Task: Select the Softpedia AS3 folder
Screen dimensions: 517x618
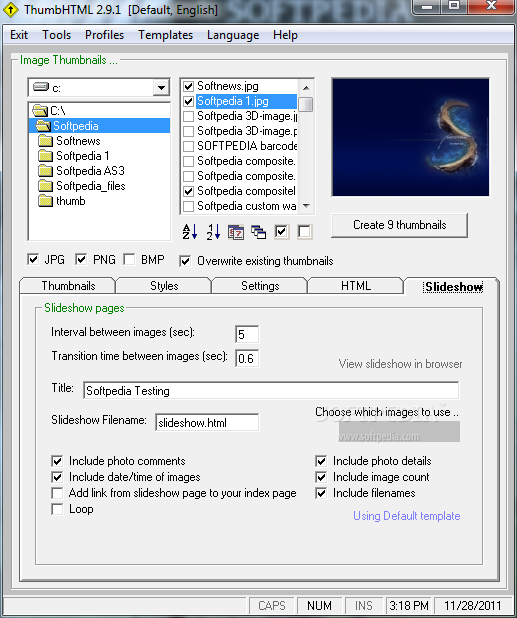Action: click(90, 171)
